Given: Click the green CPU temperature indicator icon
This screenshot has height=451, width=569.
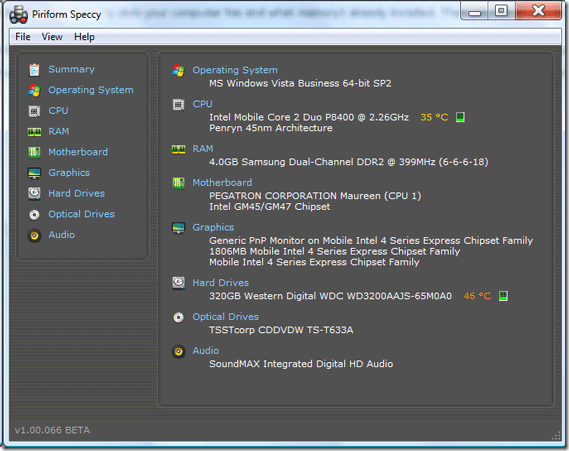Looking at the screenshot, I should pyautogui.click(x=460, y=117).
